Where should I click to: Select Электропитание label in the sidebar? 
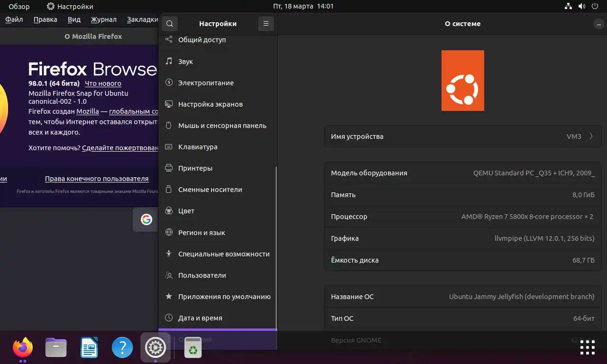coord(206,83)
